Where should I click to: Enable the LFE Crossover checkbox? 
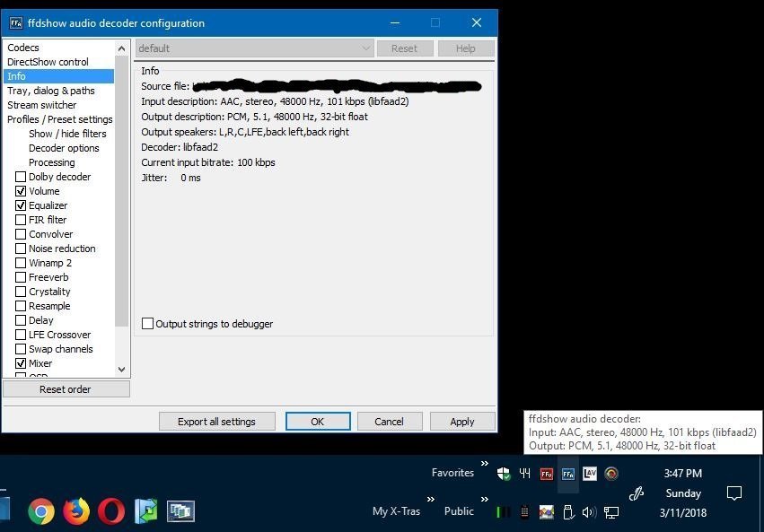click(21, 335)
